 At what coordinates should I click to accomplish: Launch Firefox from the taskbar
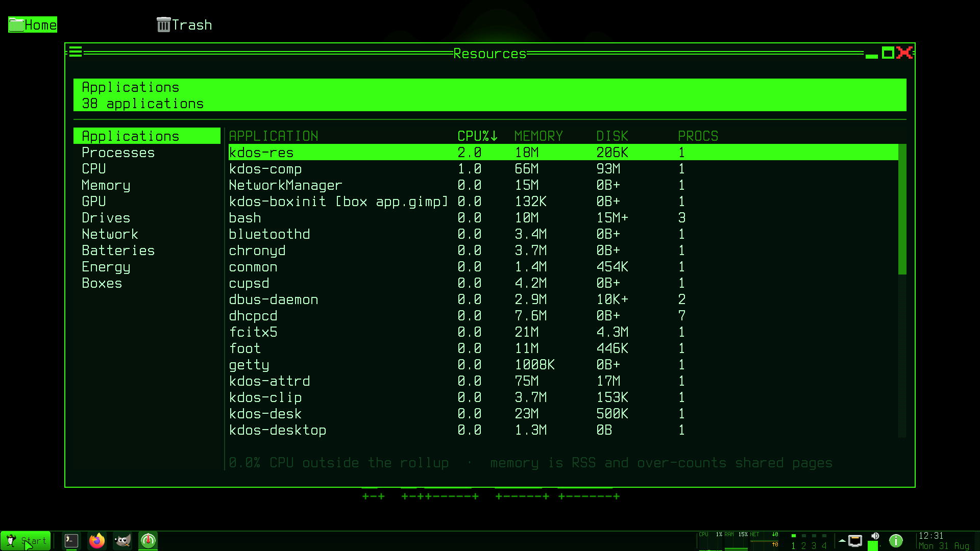click(97, 540)
